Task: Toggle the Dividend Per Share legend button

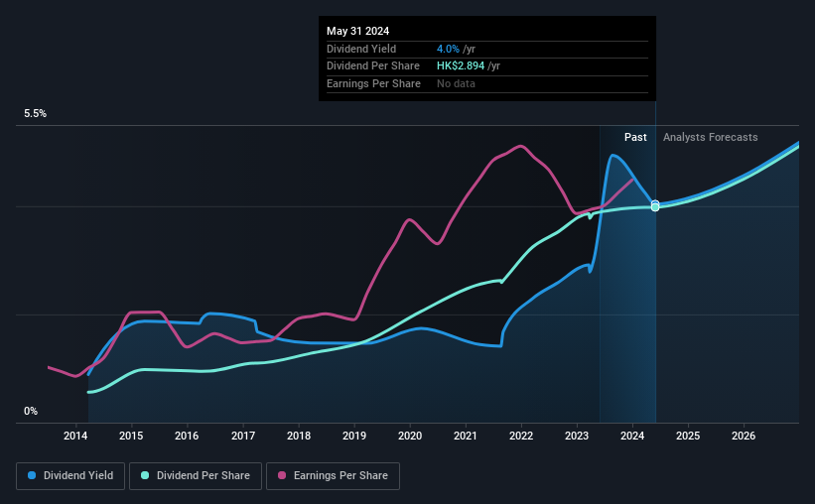Action: pyautogui.click(x=196, y=476)
